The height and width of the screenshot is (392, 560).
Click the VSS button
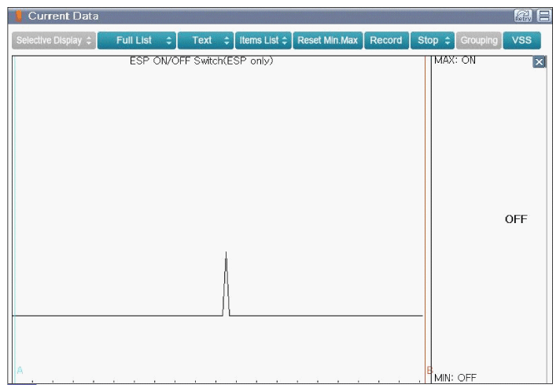[521, 40]
